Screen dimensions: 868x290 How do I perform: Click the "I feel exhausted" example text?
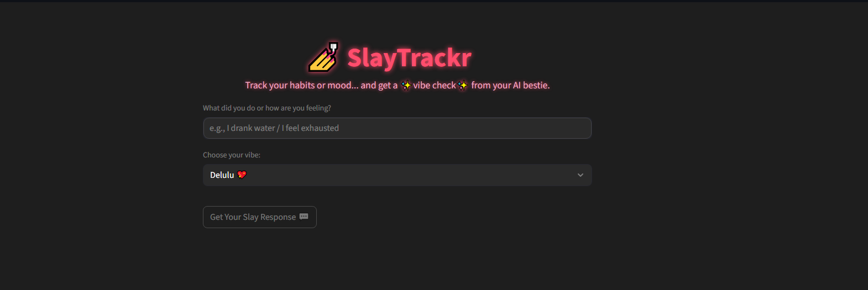310,128
